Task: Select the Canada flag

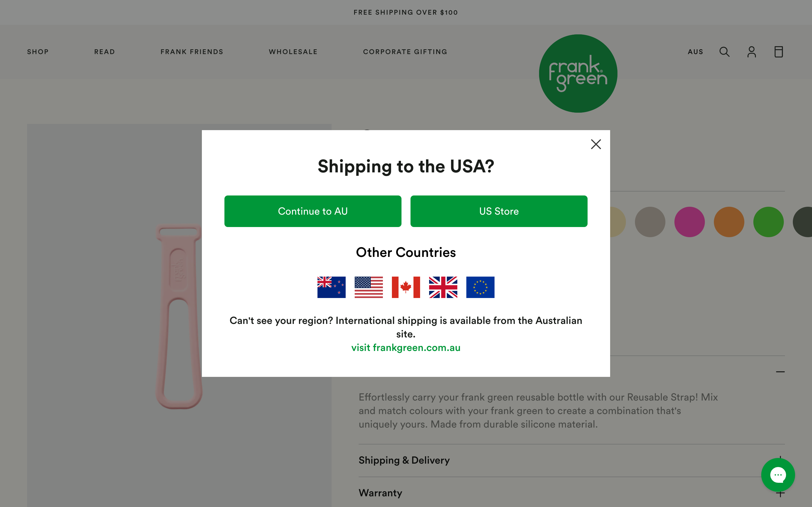Action: tap(406, 287)
